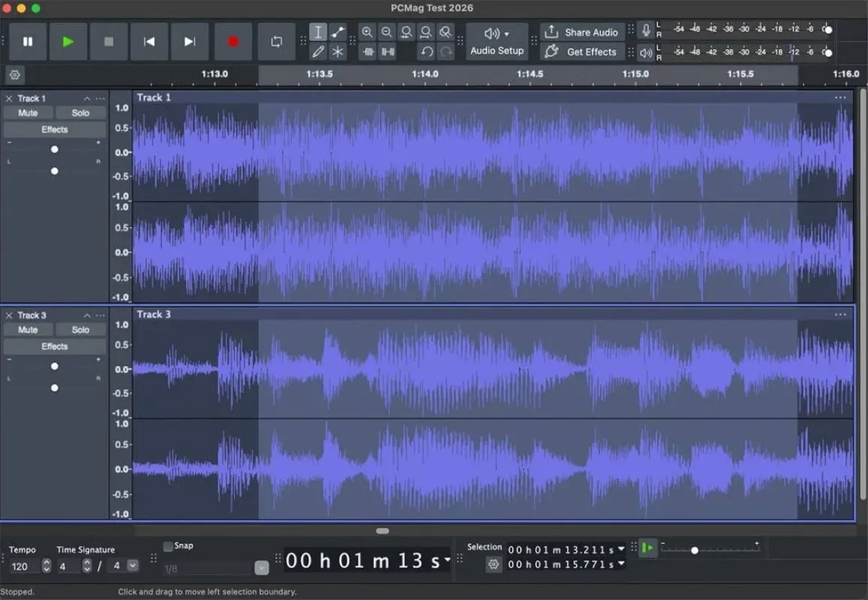
Task: Adjust Track 1 pan slider
Action: tap(54, 171)
